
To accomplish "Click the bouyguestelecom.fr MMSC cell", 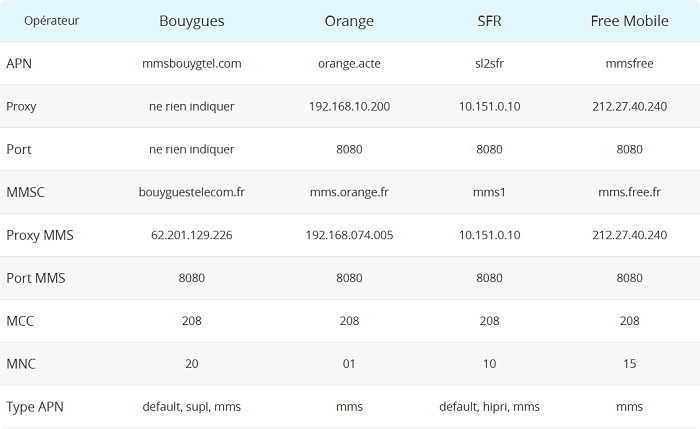I will [192, 192].
